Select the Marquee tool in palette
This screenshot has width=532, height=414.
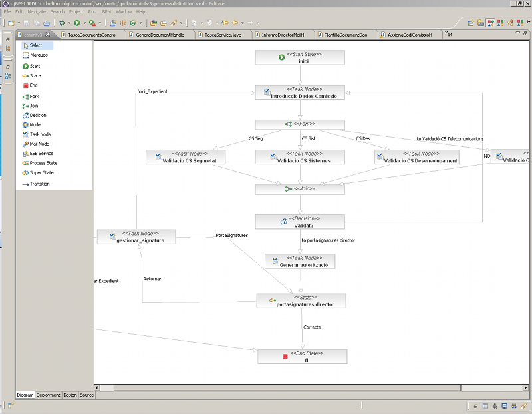pyautogui.click(x=38, y=55)
